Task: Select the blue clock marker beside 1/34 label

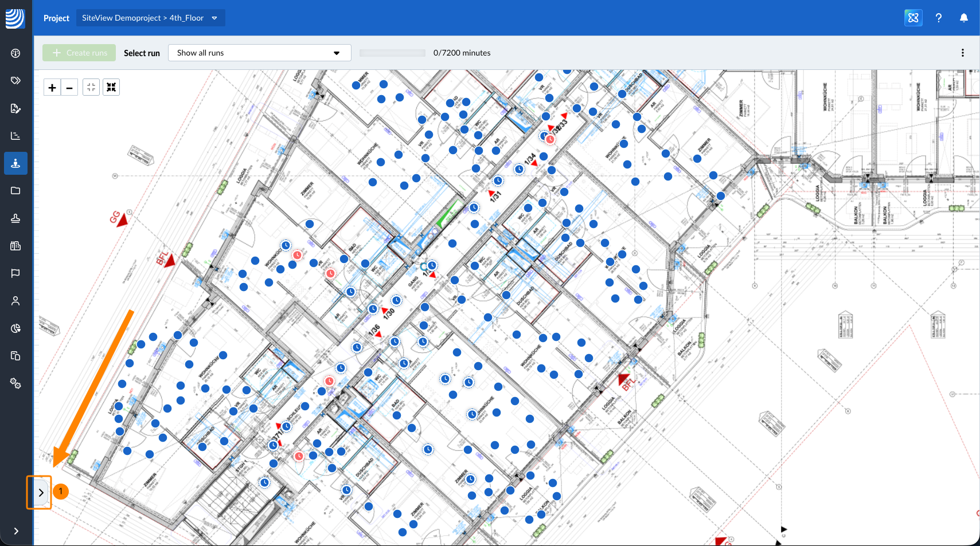Action: pos(519,169)
